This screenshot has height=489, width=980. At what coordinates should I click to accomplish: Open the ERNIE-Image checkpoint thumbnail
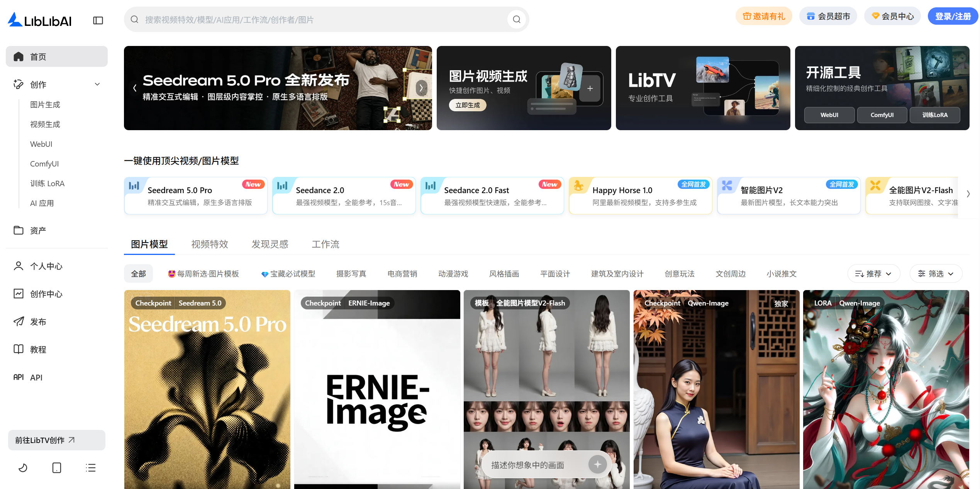tap(377, 389)
